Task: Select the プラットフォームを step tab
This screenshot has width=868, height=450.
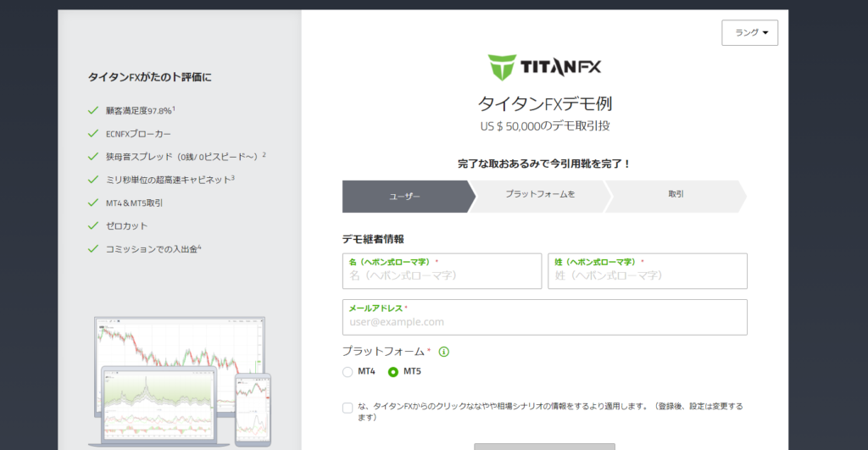Action: coord(540,197)
